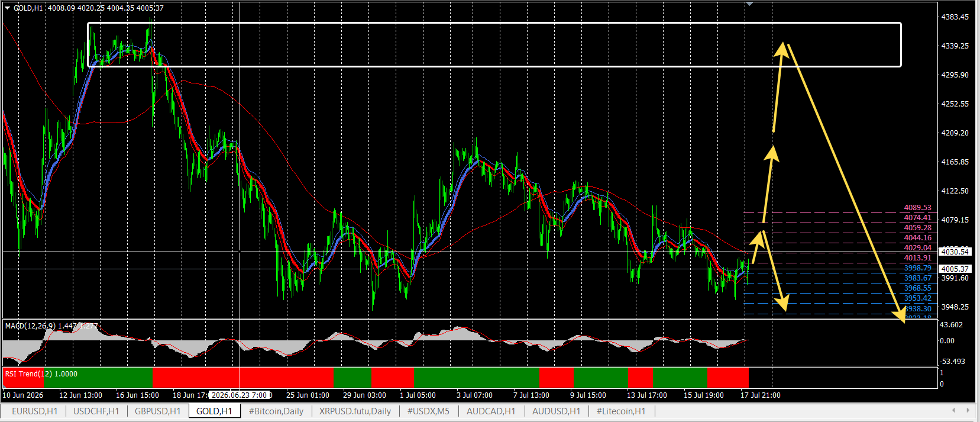Click the triangle before the GOLD,H1 title
980x422 pixels.
click(x=8, y=8)
